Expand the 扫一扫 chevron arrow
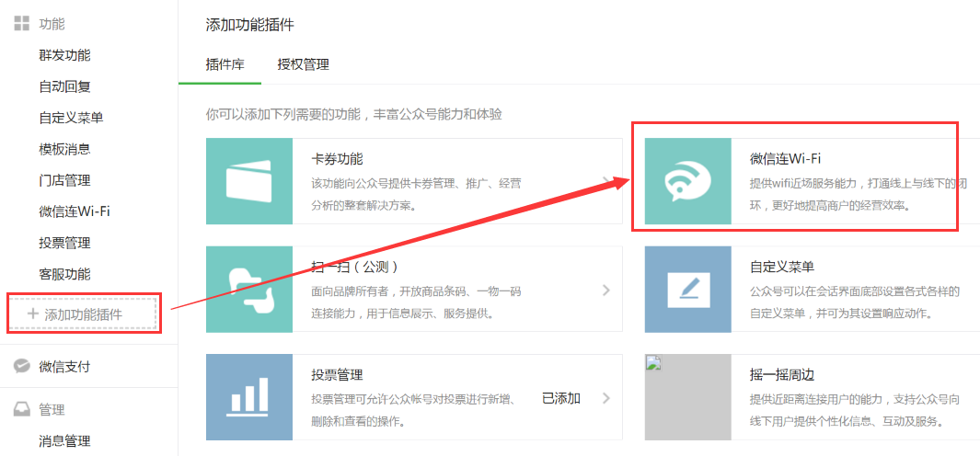Screen dimensions: 980x456 [605, 290]
